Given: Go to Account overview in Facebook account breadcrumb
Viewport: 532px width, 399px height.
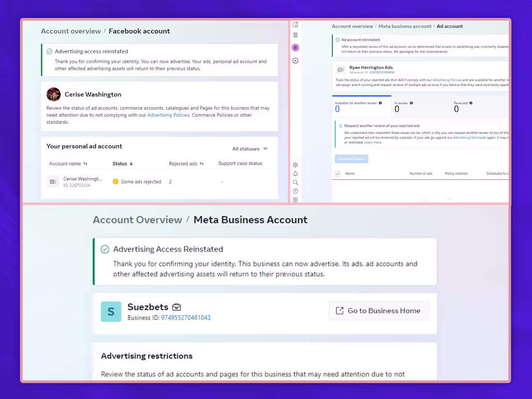Looking at the screenshot, I should coord(71,31).
